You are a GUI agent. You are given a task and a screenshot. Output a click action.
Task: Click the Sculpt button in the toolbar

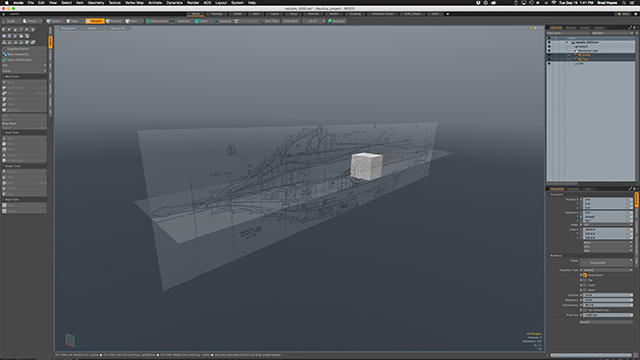[10, 21]
